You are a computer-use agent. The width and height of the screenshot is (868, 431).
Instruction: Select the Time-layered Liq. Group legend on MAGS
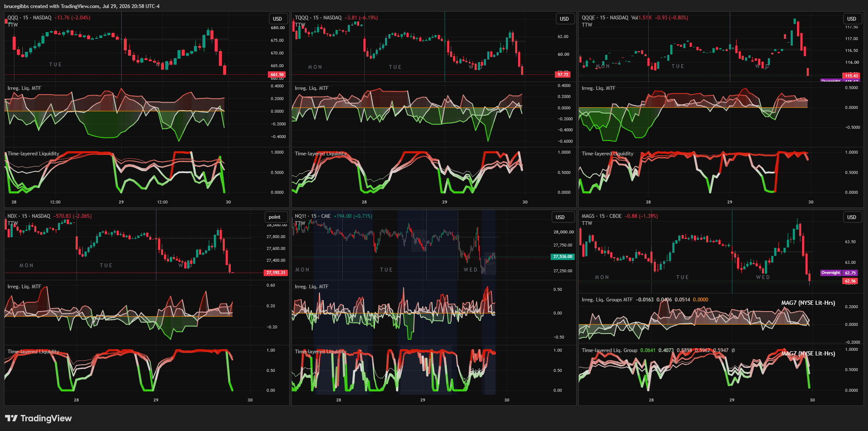(x=609, y=350)
